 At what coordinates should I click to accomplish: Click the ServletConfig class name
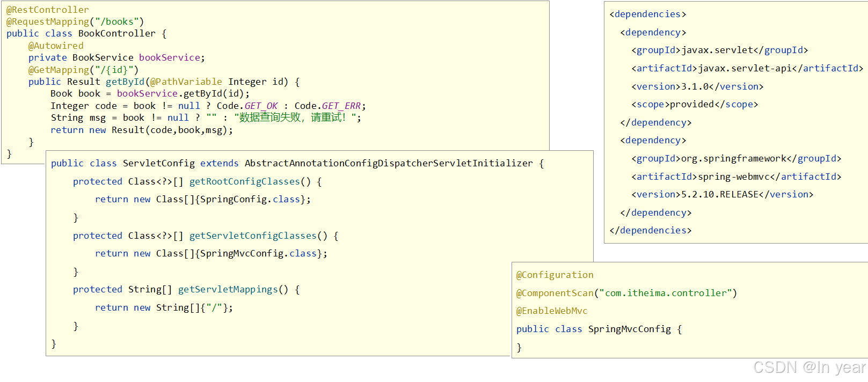pyautogui.click(x=159, y=163)
